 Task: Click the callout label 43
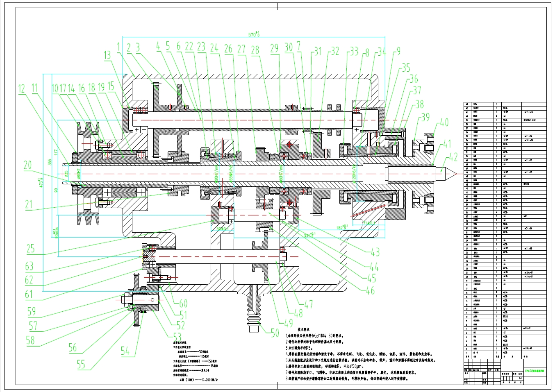coord(375,252)
